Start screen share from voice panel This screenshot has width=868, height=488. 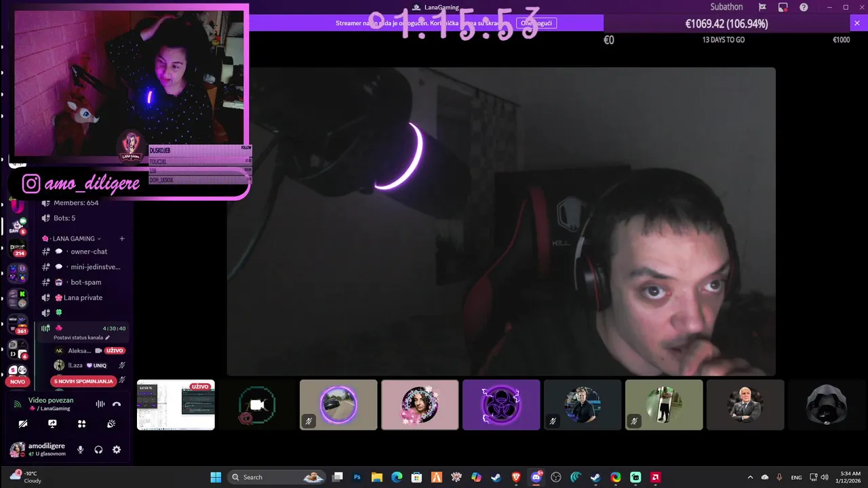point(52,424)
